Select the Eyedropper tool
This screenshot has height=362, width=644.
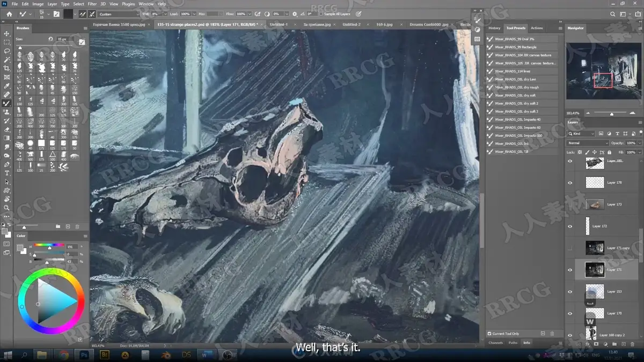coord(7,86)
